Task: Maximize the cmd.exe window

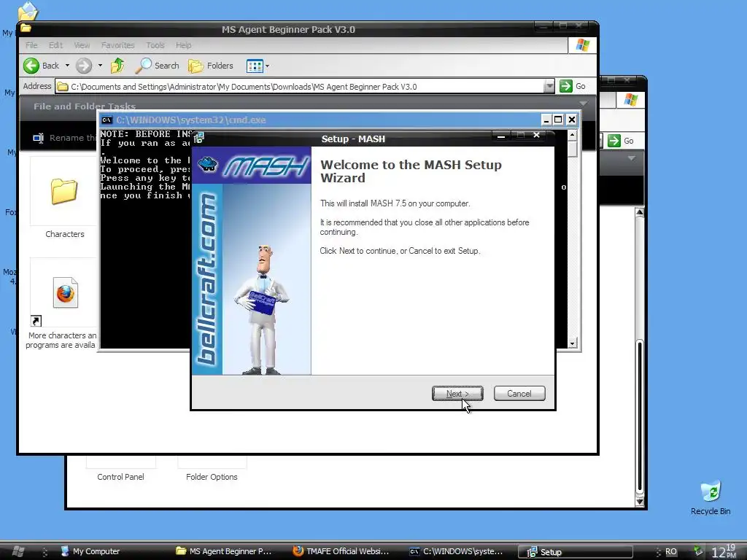Action: [x=558, y=120]
